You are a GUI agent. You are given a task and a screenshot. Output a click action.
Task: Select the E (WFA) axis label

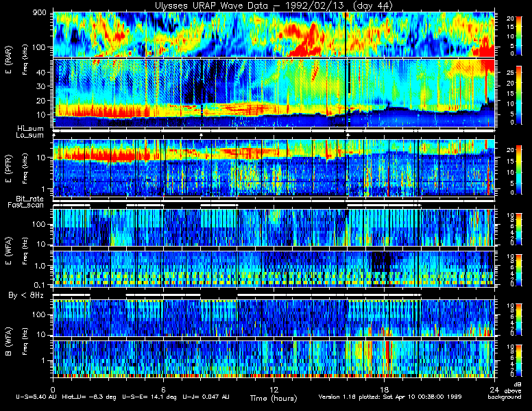9,250
